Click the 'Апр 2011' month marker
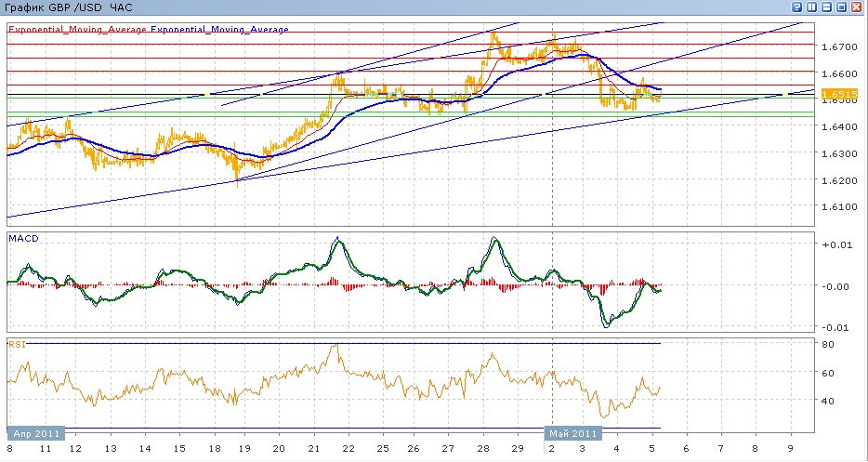This screenshot has width=868, height=462. coord(36,433)
